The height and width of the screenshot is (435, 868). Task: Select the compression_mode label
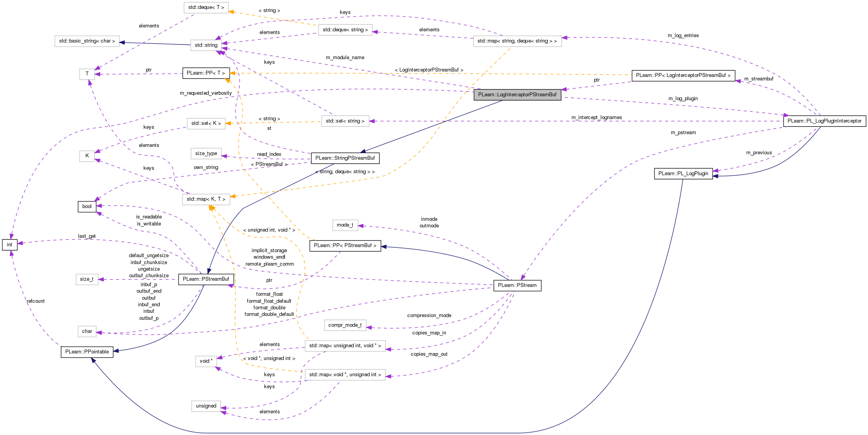pos(429,316)
